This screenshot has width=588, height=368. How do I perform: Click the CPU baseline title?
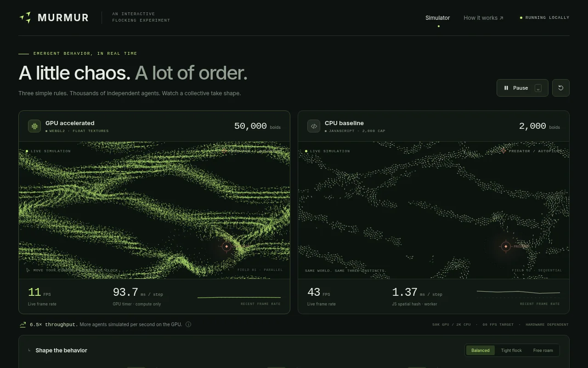(x=344, y=123)
